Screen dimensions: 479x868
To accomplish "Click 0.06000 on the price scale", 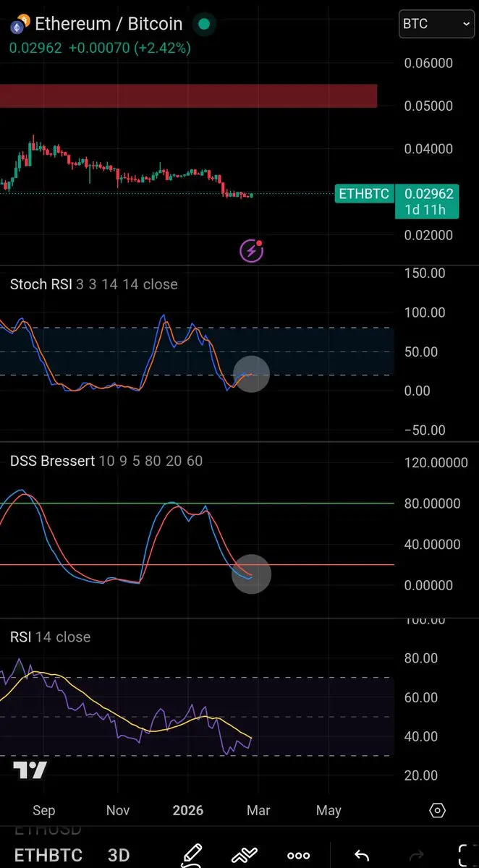I will [428, 63].
